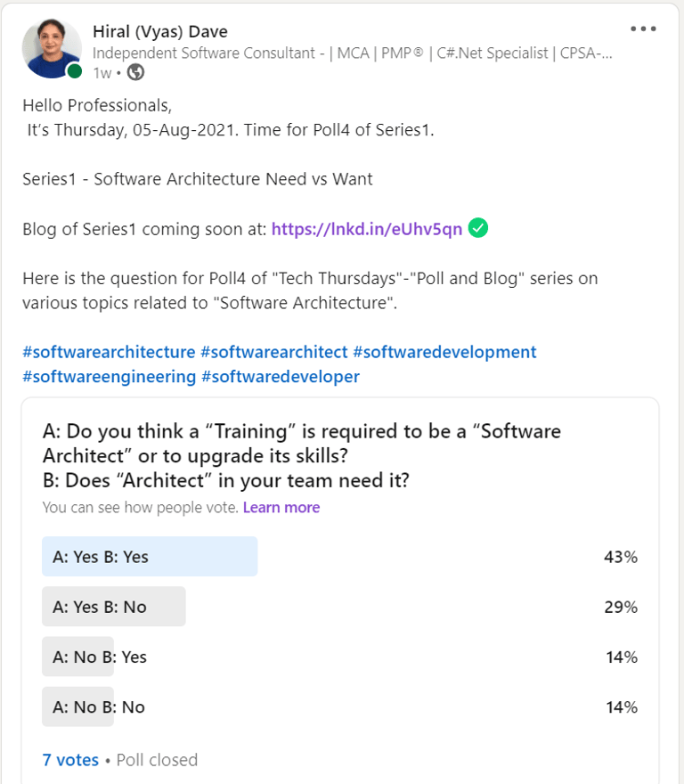
Task: Open #softwaredevelopment hashtag
Action: coord(444,352)
